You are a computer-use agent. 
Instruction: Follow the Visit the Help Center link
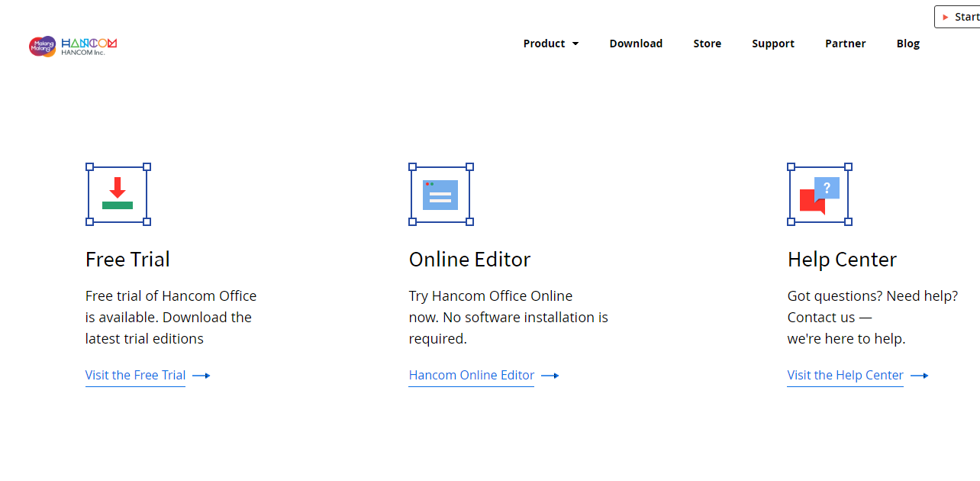click(x=846, y=376)
